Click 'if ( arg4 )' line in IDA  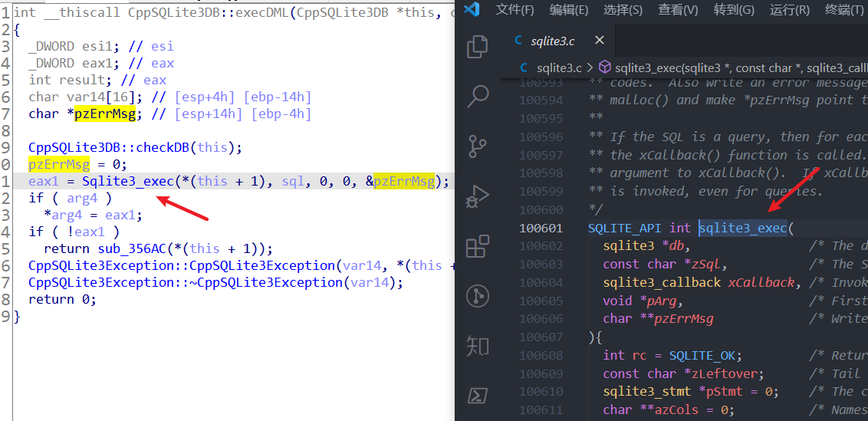point(71,199)
